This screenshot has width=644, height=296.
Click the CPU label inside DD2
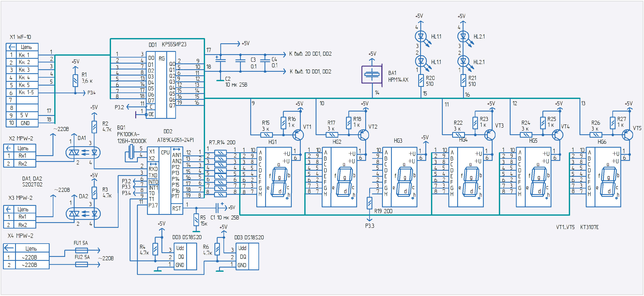click(x=165, y=152)
